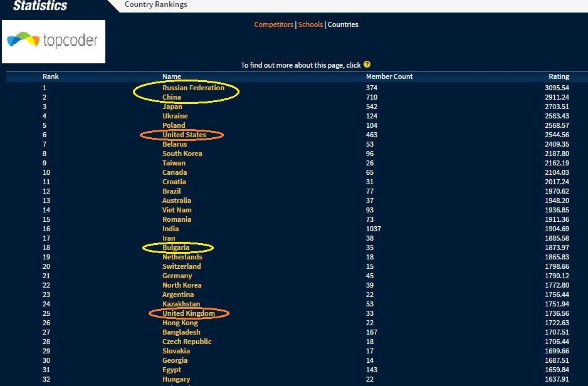Image resolution: width=588 pixels, height=386 pixels.
Task: Click member count 1037 for India
Action: 374,229
